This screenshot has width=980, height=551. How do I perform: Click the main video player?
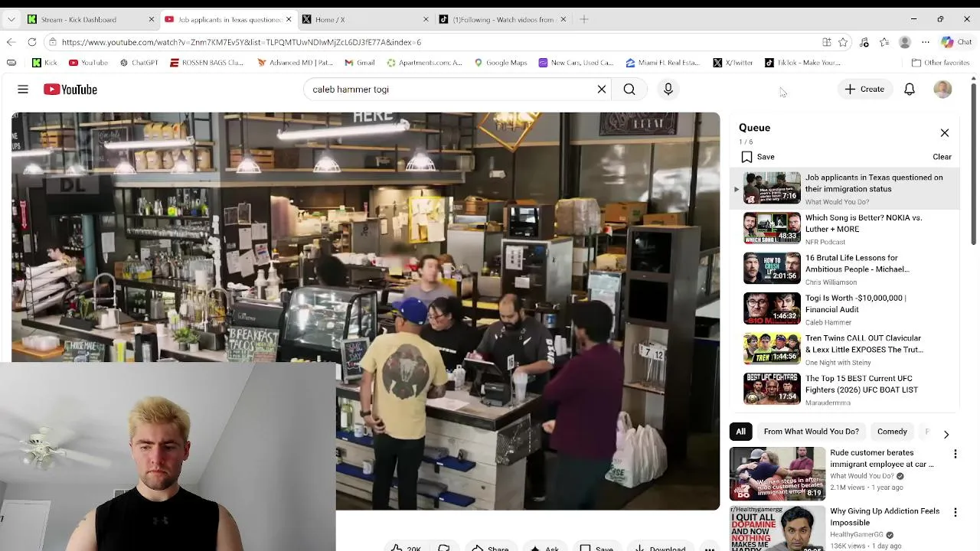tap(366, 311)
